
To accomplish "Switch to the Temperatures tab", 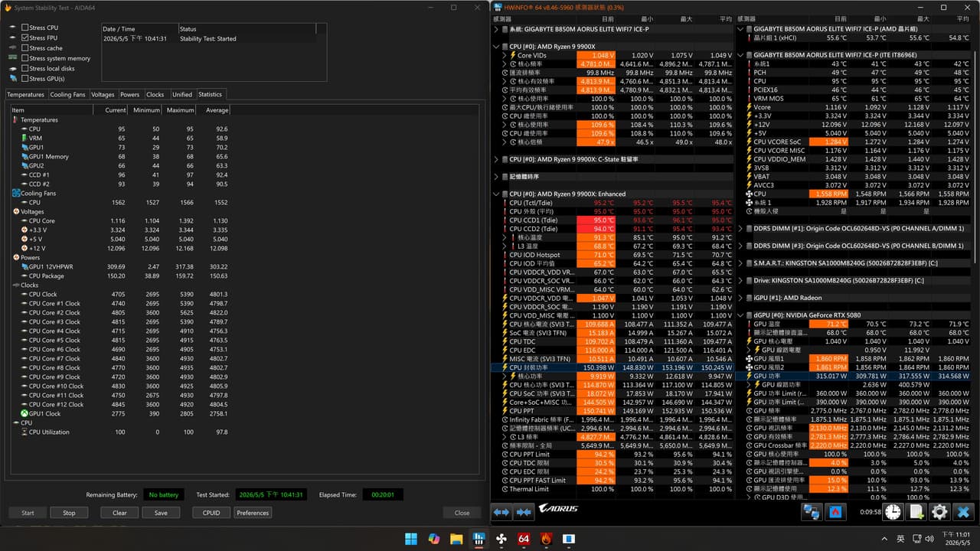I will 26,95.
